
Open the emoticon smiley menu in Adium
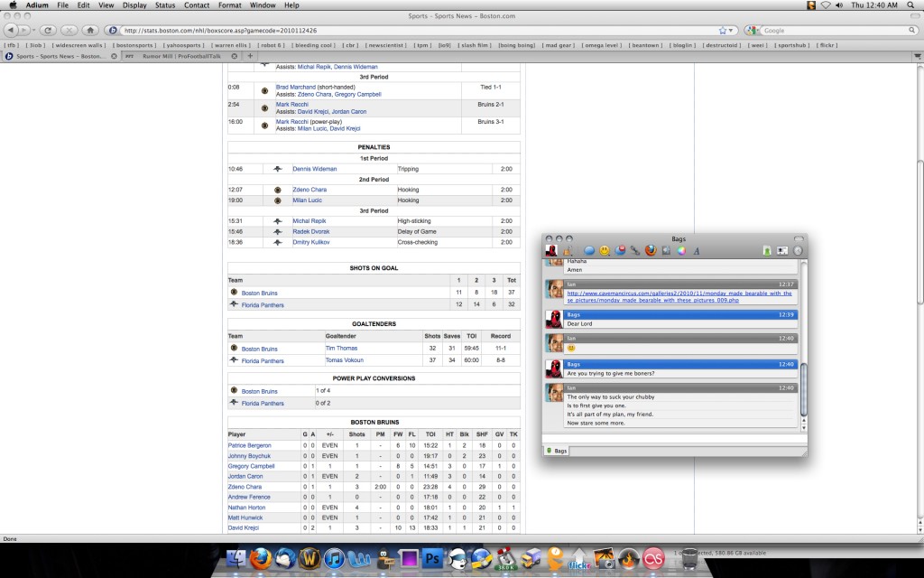[604, 251]
